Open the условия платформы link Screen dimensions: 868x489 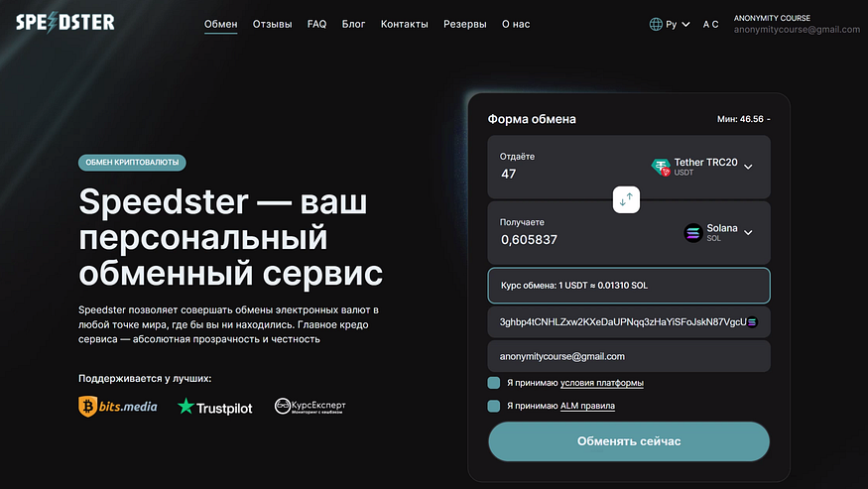coord(602,383)
